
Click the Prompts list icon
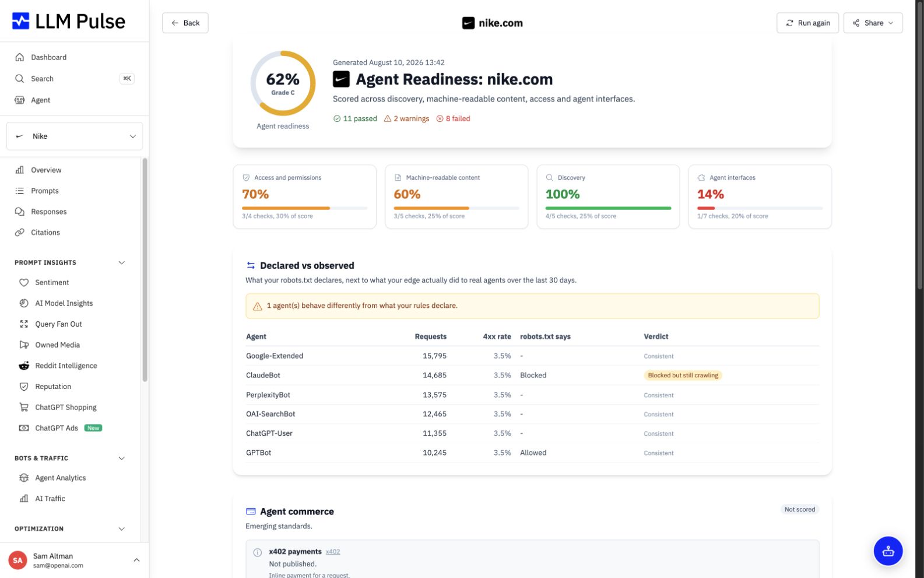click(20, 191)
